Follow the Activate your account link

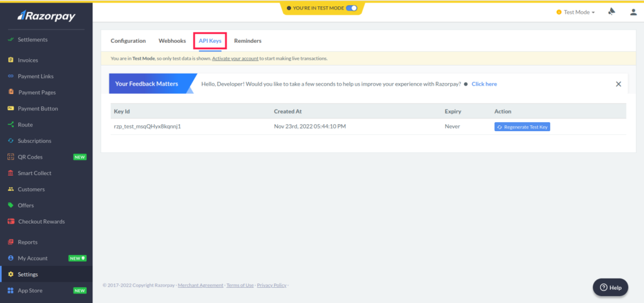pos(235,59)
